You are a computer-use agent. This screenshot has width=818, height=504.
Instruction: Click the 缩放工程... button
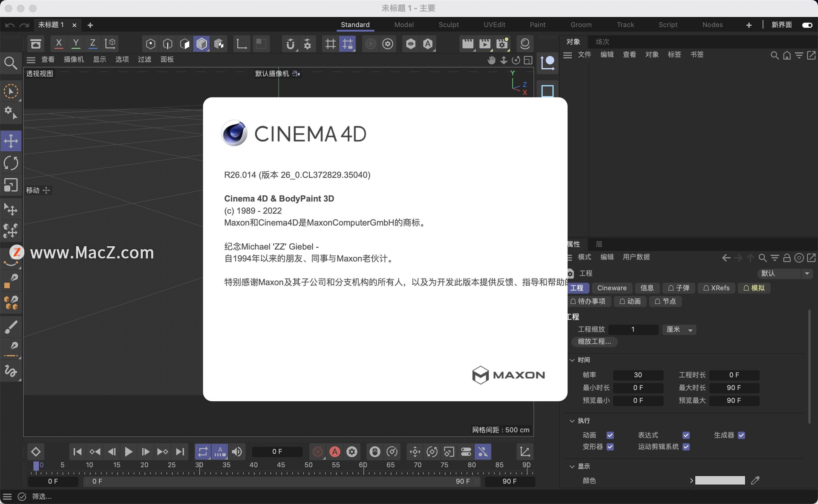tap(594, 342)
